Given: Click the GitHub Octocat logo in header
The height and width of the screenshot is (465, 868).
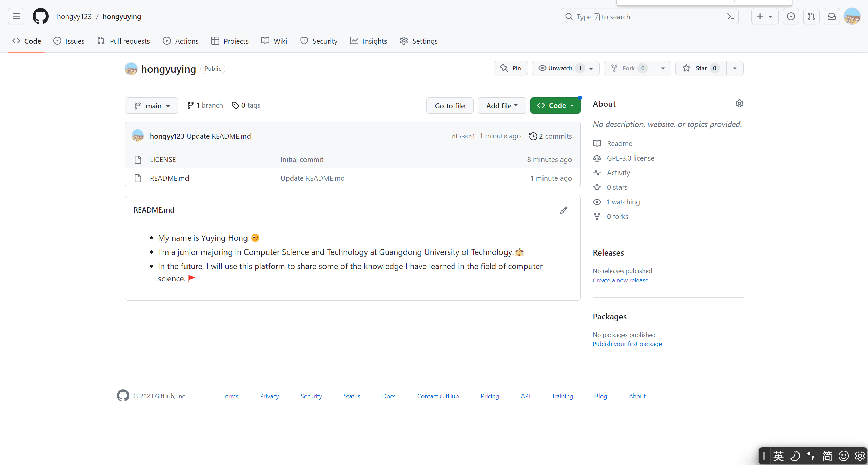Looking at the screenshot, I should (x=40, y=16).
